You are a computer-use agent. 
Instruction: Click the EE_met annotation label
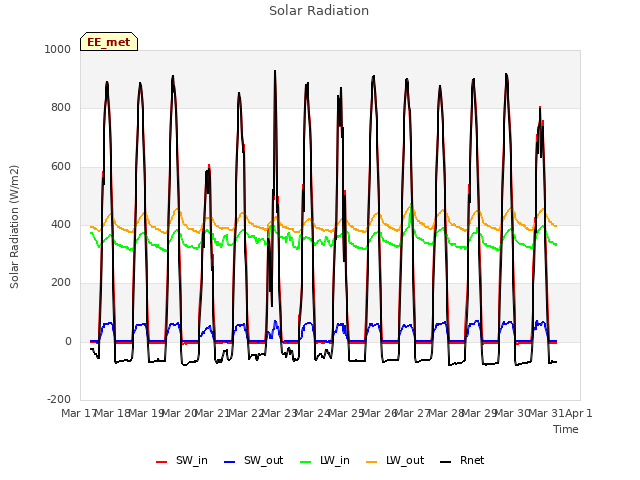click(109, 42)
